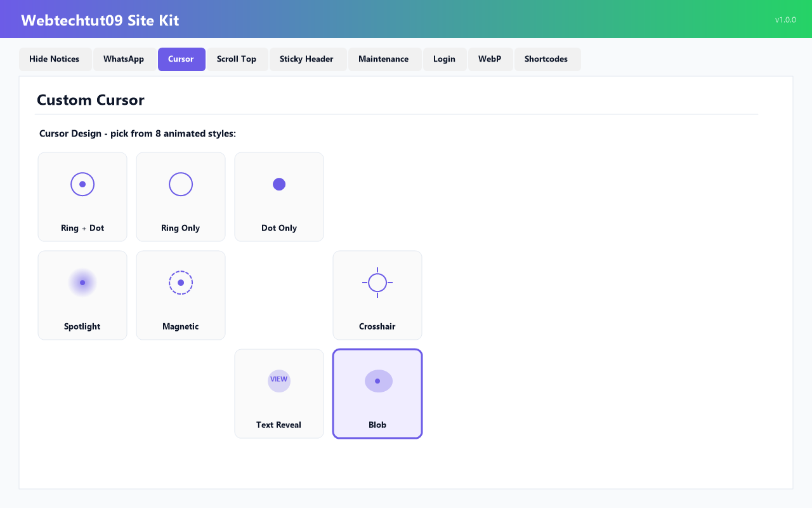
Task: Click the Spotlight label text
Action: pos(82,326)
